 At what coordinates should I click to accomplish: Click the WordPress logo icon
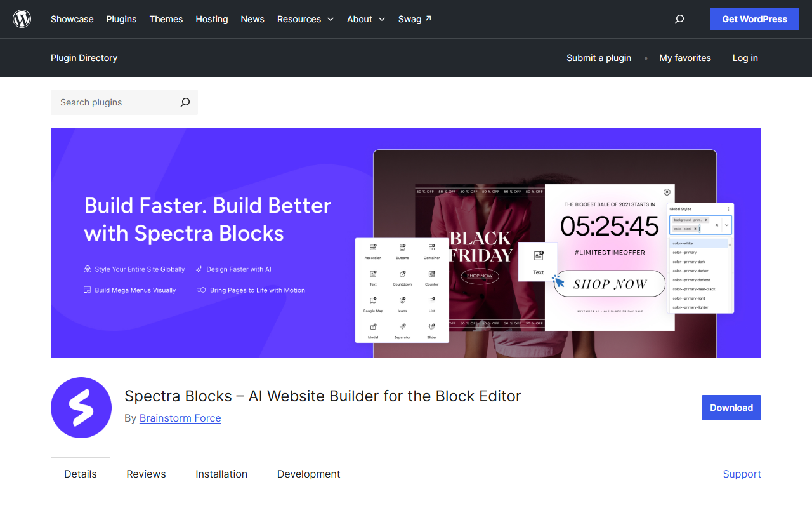tap(22, 19)
